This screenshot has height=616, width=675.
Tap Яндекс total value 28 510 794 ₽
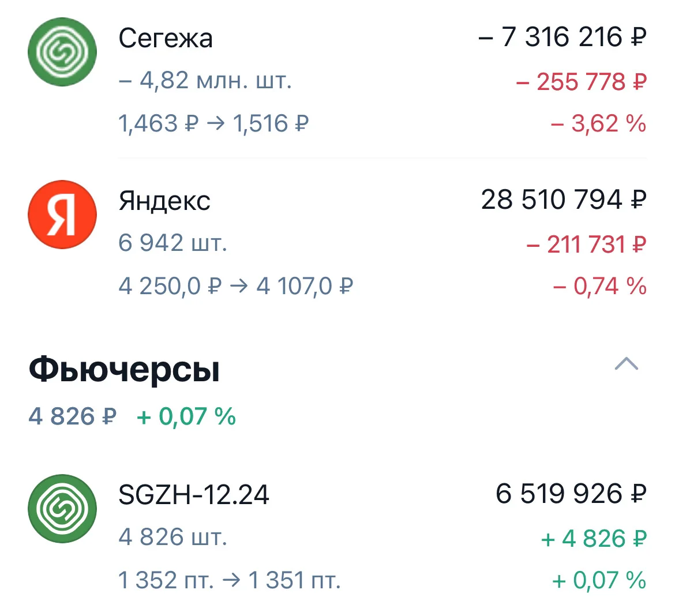[564, 200]
